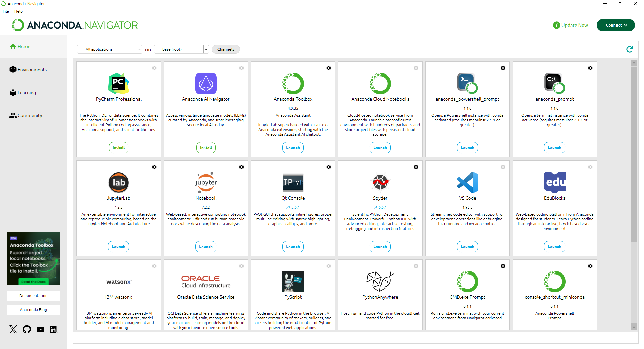Expand the Connect dropdown button
The width and height of the screenshot is (644, 349).
(616, 25)
